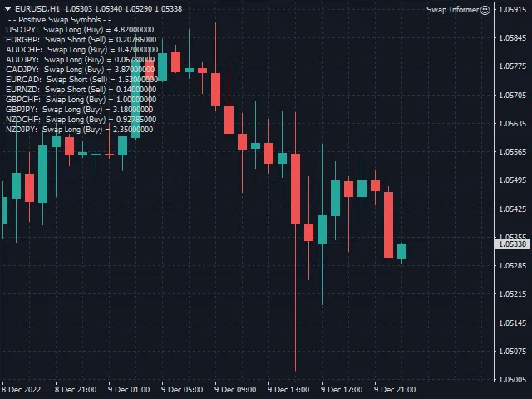
Task: Click the 8 Dec 2022 date label
Action: coord(22,389)
